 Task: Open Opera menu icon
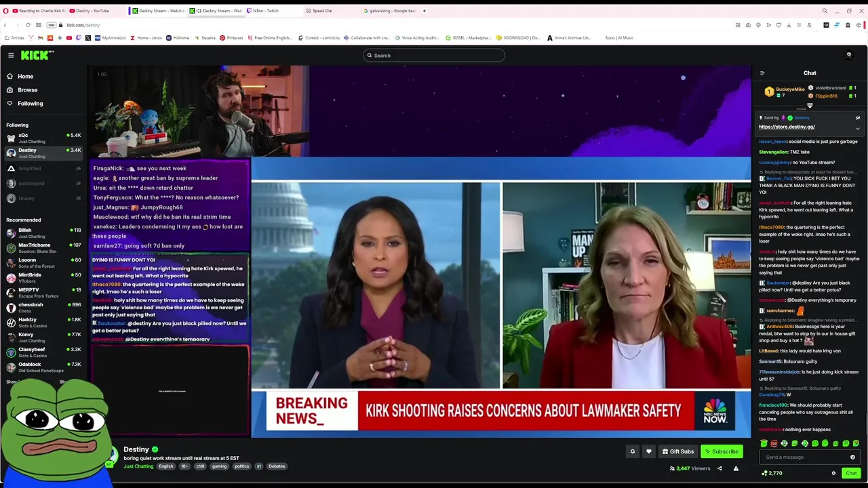[5, 11]
